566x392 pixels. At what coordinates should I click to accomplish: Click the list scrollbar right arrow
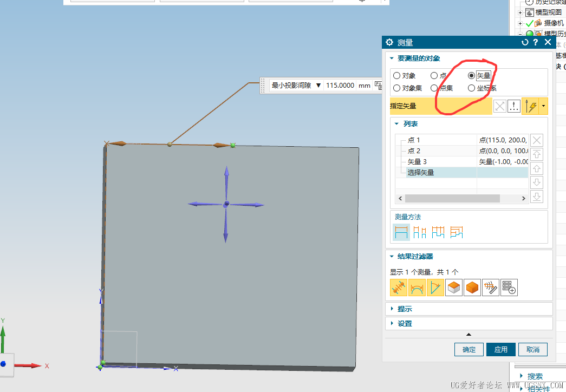(x=524, y=199)
